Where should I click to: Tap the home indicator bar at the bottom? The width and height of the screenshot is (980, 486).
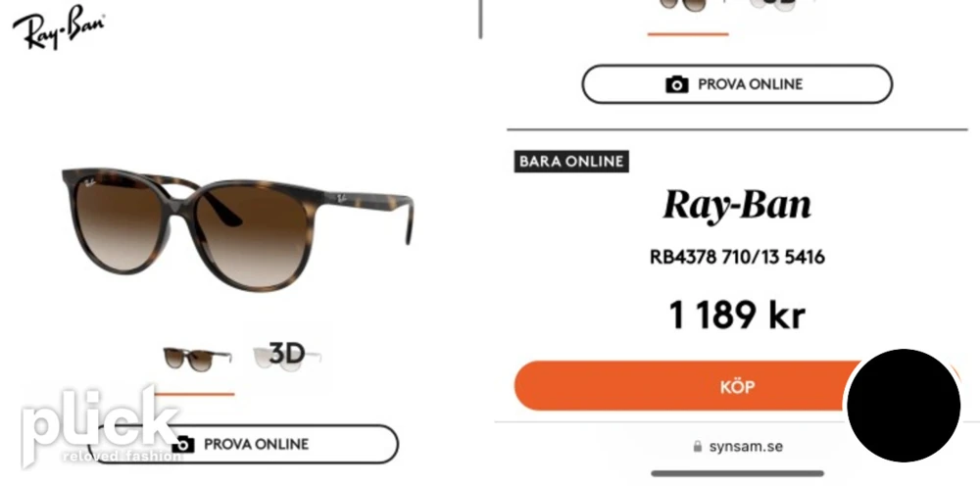(738, 473)
